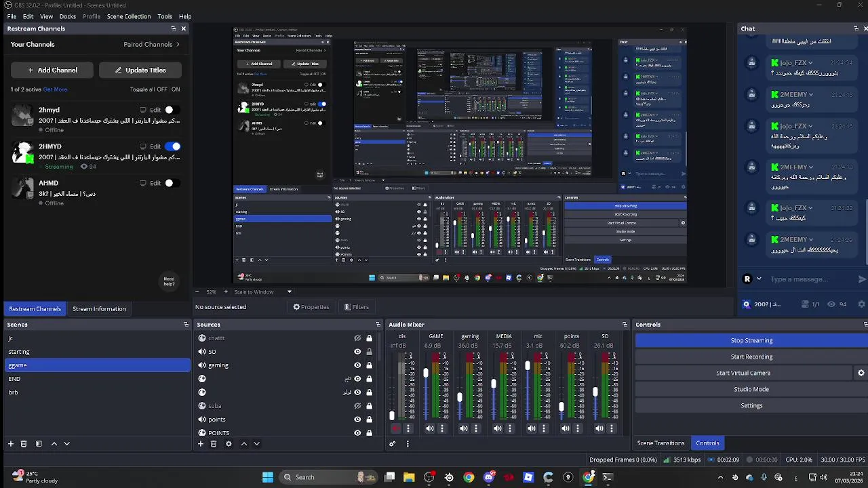
Task: Open mic channel three-dot options
Action: [x=544, y=428]
